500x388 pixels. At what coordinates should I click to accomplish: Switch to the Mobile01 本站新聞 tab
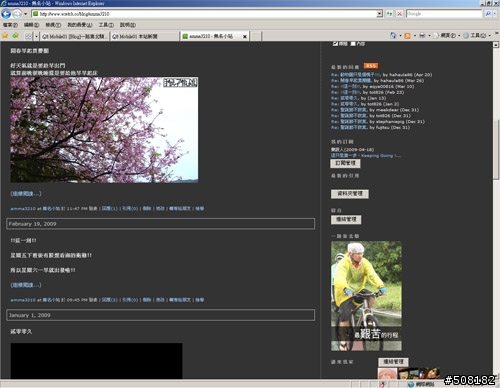click(x=145, y=36)
